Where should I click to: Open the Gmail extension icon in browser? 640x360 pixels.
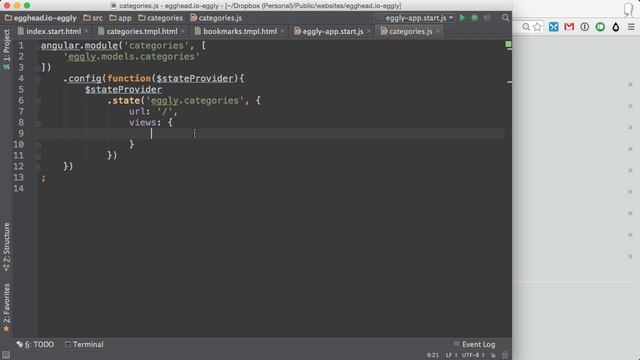point(569,27)
